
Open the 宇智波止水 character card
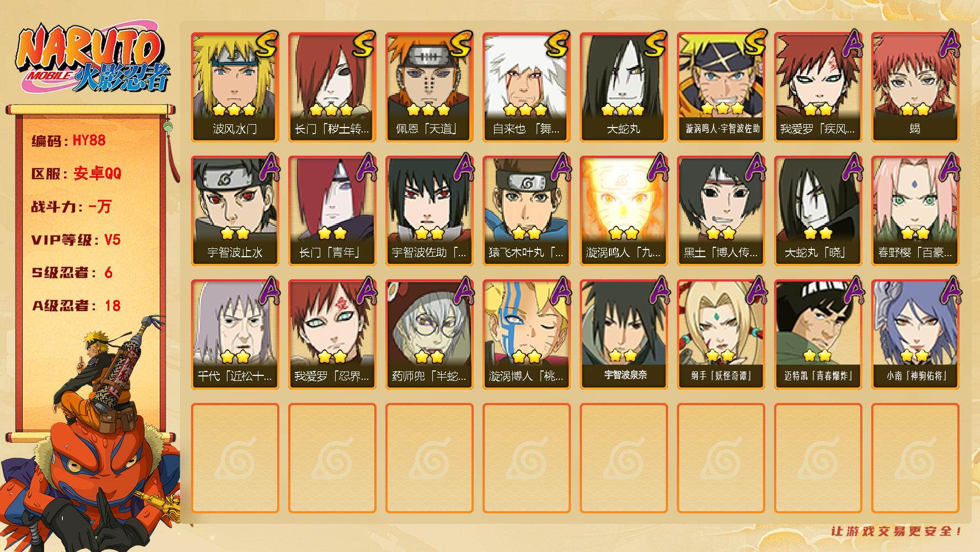[x=235, y=211]
